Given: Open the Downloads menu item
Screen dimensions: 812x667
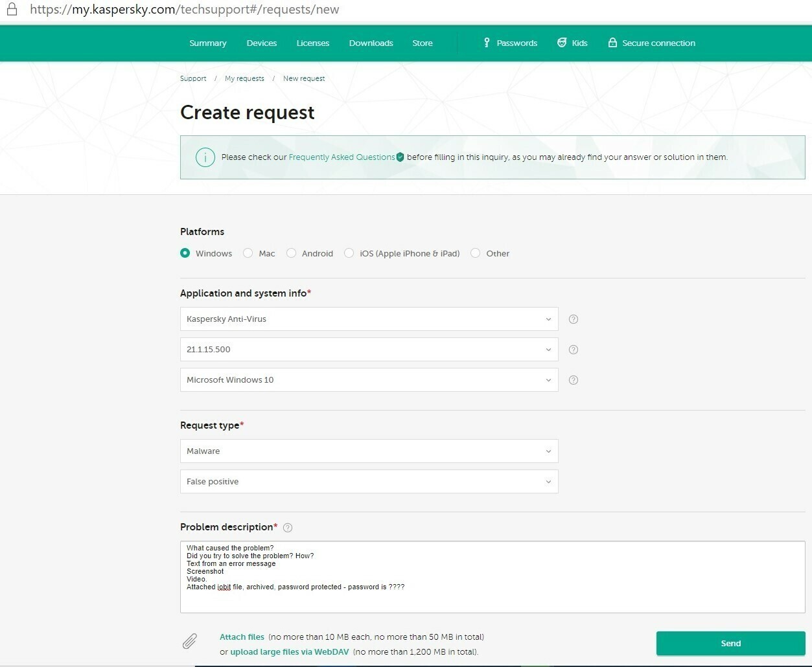Looking at the screenshot, I should click(371, 43).
